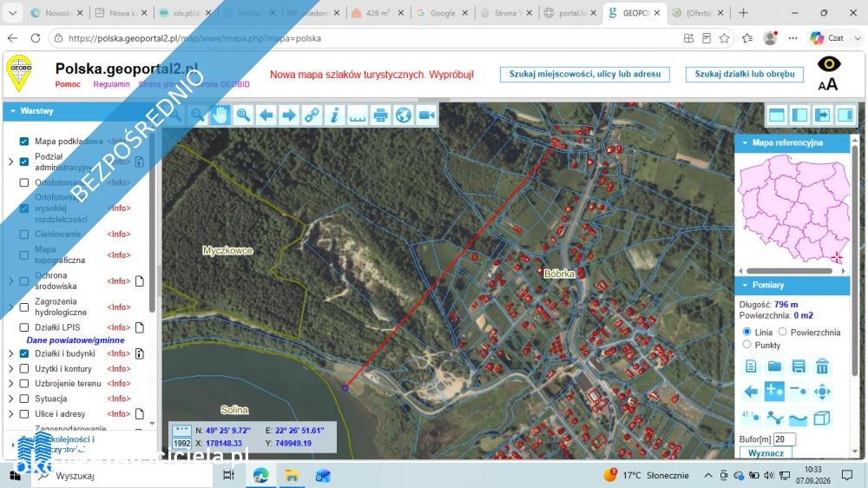Switch to the Google browser tab
This screenshot has width=868, height=488.
[x=443, y=13]
